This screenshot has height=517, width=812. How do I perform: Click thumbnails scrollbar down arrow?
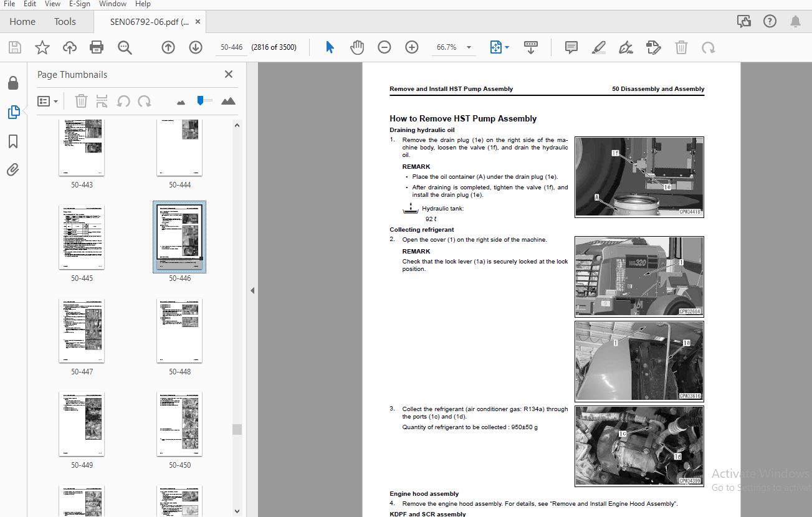pyautogui.click(x=237, y=511)
